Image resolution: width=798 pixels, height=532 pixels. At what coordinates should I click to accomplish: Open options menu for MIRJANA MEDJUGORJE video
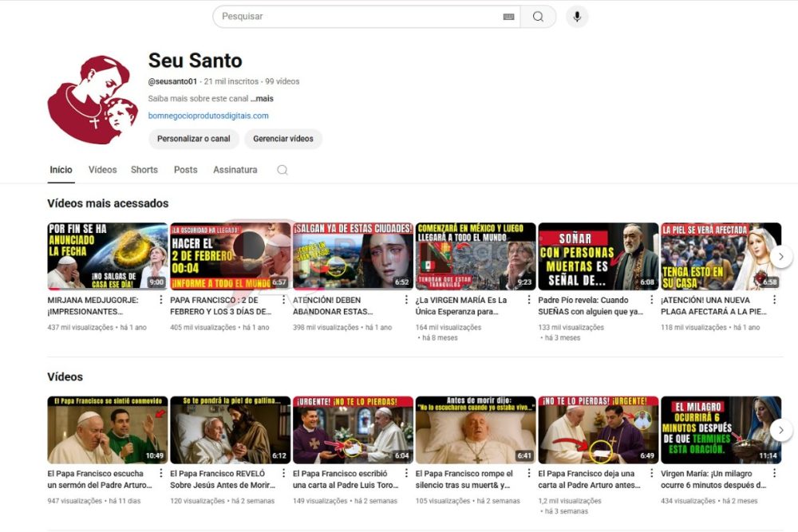coord(161,300)
